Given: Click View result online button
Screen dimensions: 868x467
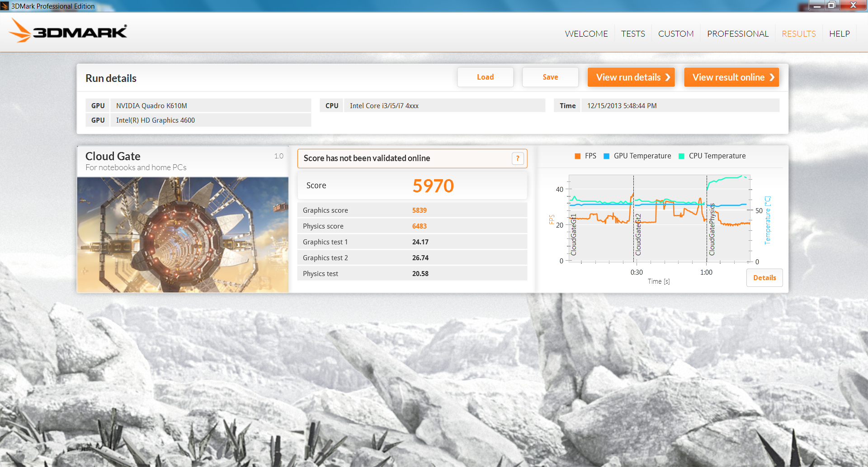Looking at the screenshot, I should tap(731, 77).
